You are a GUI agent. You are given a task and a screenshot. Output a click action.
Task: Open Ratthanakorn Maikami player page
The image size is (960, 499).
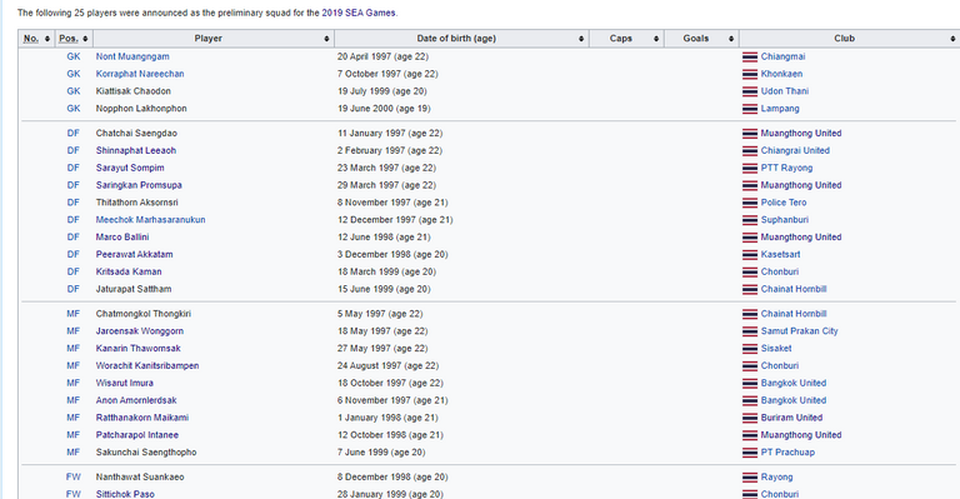[142, 418]
